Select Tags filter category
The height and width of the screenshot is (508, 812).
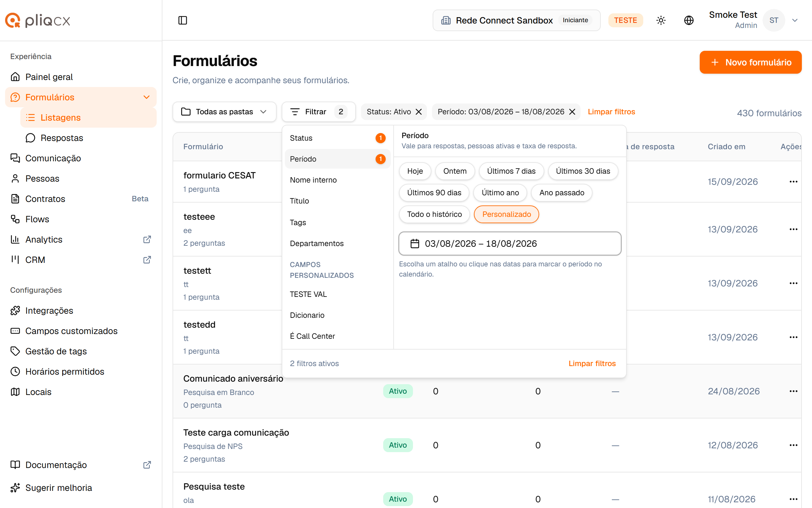pyautogui.click(x=337, y=223)
